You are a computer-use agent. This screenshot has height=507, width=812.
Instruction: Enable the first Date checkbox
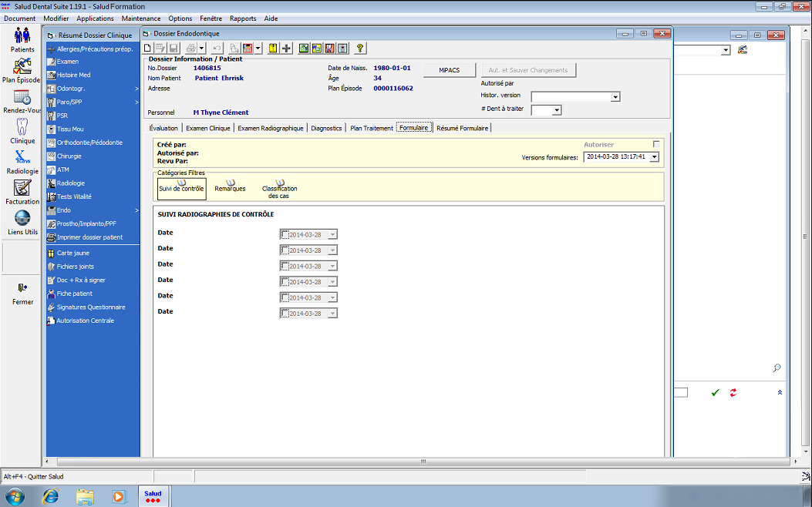pos(285,234)
